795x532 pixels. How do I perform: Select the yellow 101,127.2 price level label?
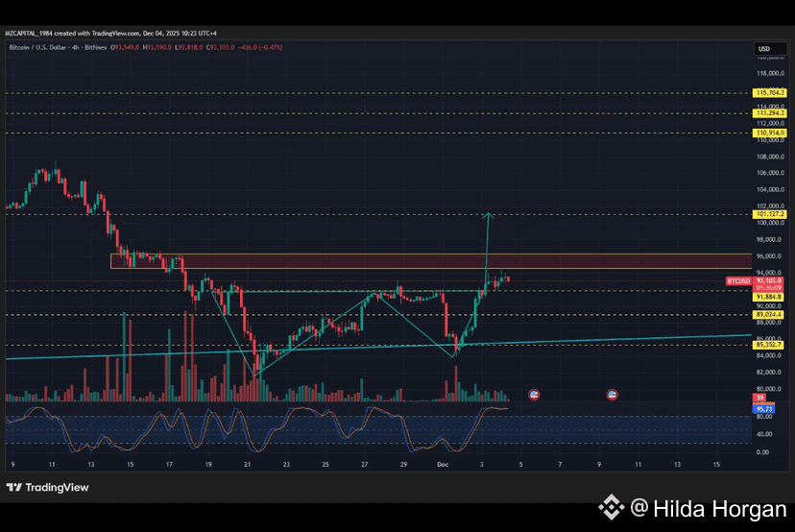point(770,214)
